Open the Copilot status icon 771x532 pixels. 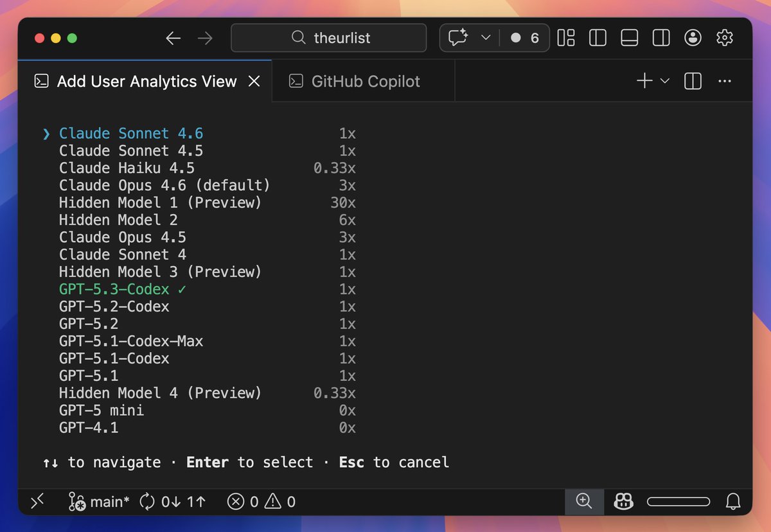coord(624,502)
